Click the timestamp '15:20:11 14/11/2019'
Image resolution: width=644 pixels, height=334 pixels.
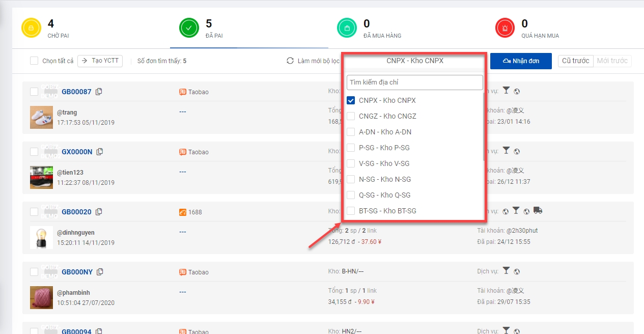(86, 243)
